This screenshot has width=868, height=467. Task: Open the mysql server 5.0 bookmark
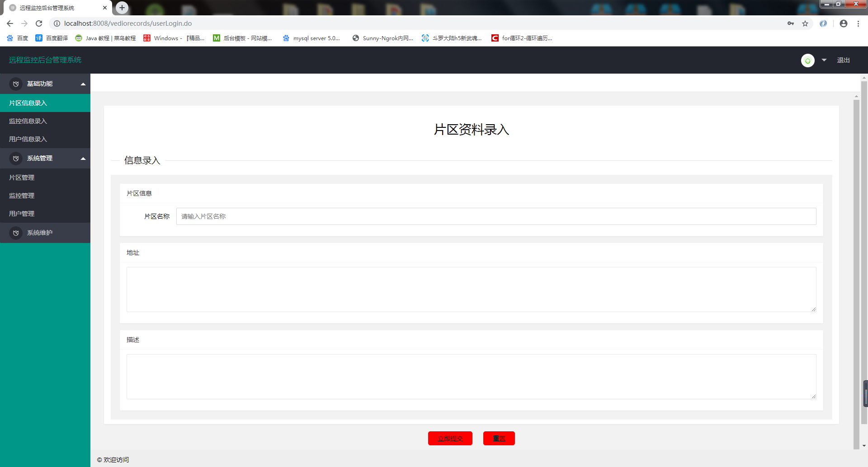point(311,38)
